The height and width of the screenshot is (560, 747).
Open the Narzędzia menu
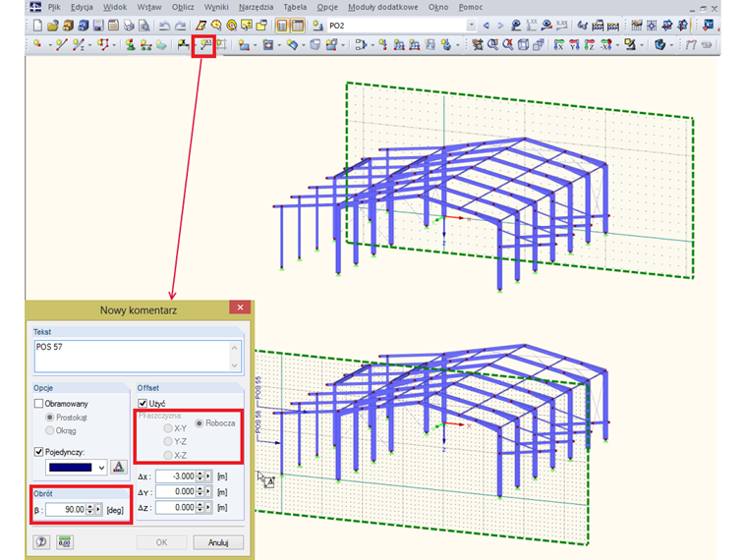tap(257, 7)
